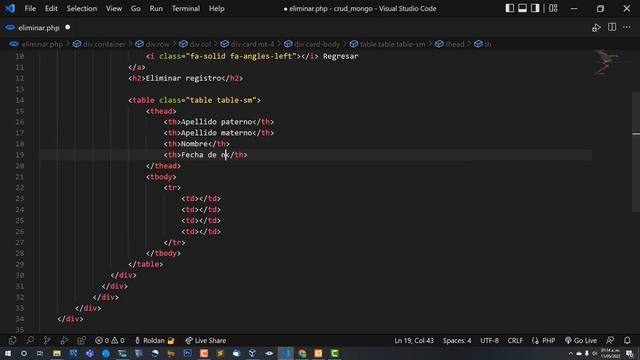
Task: Open the File menu
Action: (30, 9)
